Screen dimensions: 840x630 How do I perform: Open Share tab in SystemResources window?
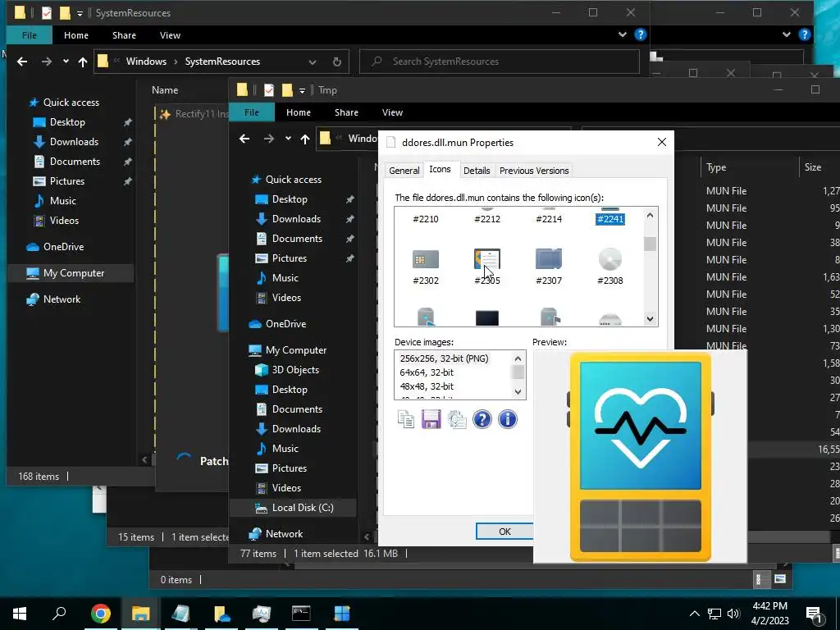click(x=124, y=35)
